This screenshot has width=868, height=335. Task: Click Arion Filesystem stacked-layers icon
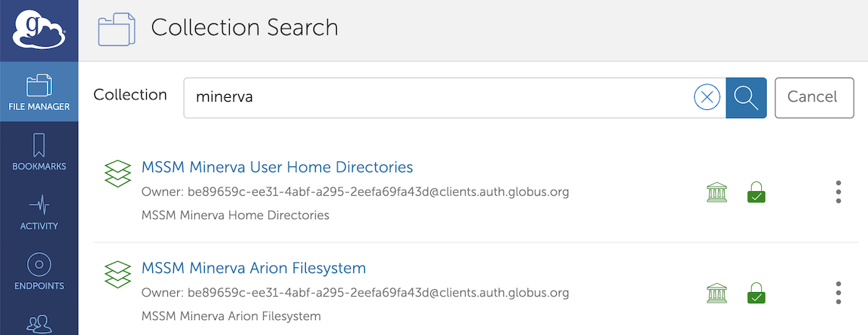point(118,275)
